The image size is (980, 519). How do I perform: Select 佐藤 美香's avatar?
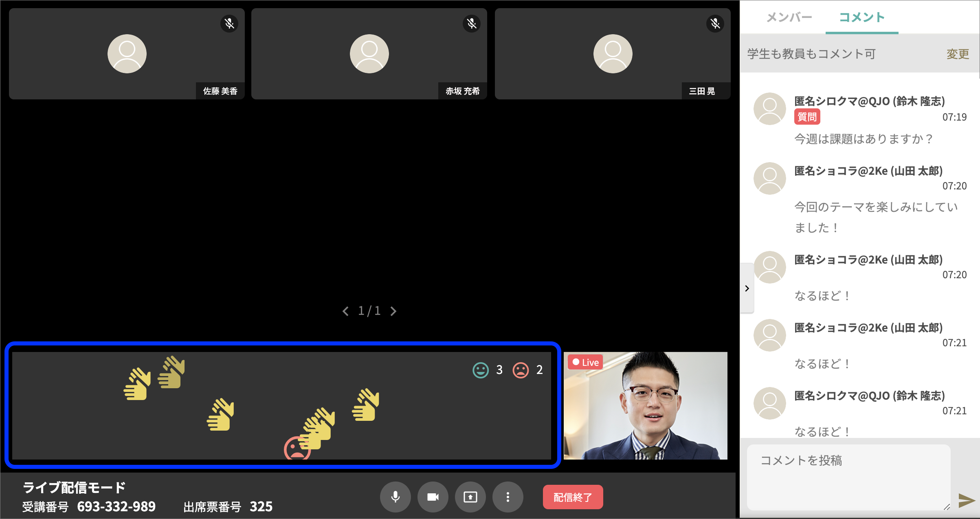[127, 54]
